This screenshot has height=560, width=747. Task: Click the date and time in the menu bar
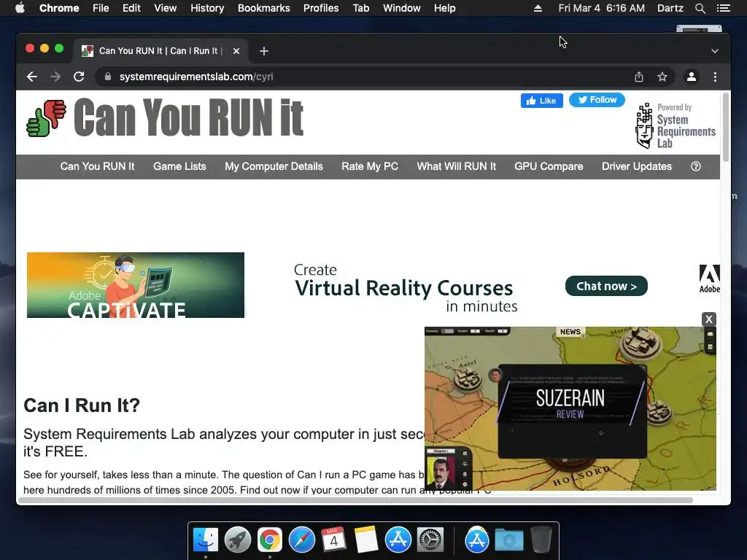click(602, 8)
